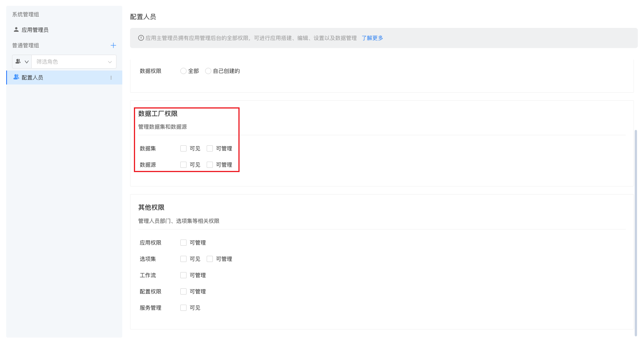Check 可管理 for 应用权限
This screenshot has height=343, width=644.
pos(183,243)
